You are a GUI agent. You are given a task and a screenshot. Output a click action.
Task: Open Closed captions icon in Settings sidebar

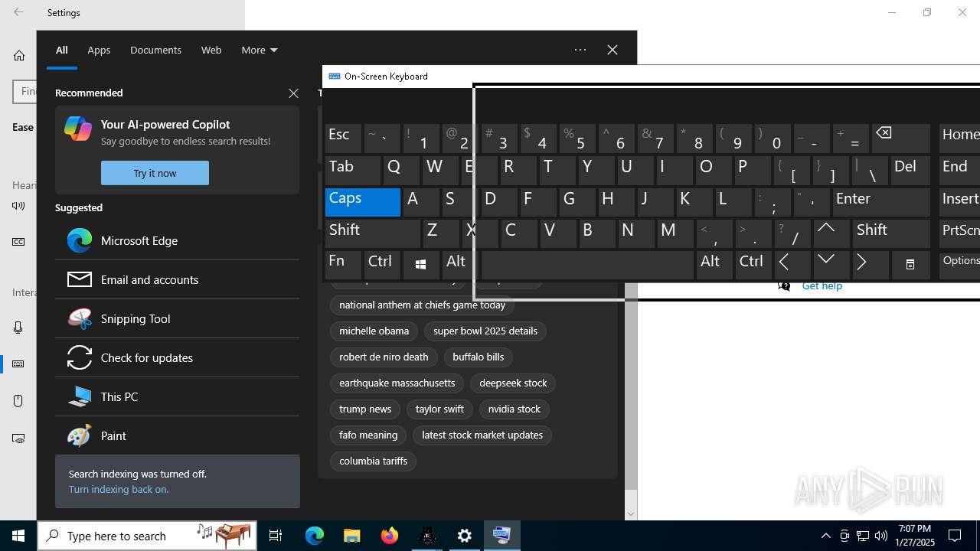pos(18,242)
